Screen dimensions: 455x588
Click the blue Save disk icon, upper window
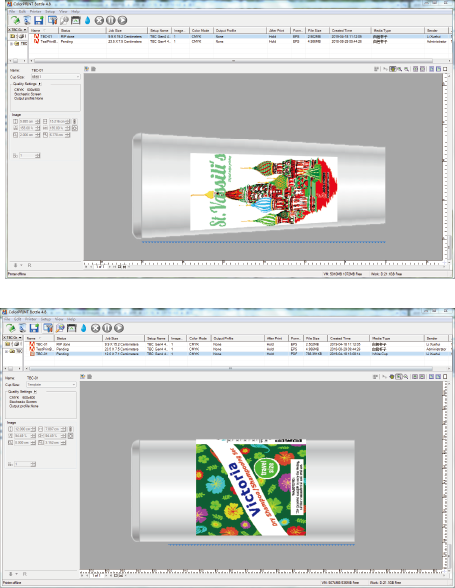pyautogui.click(x=39, y=20)
